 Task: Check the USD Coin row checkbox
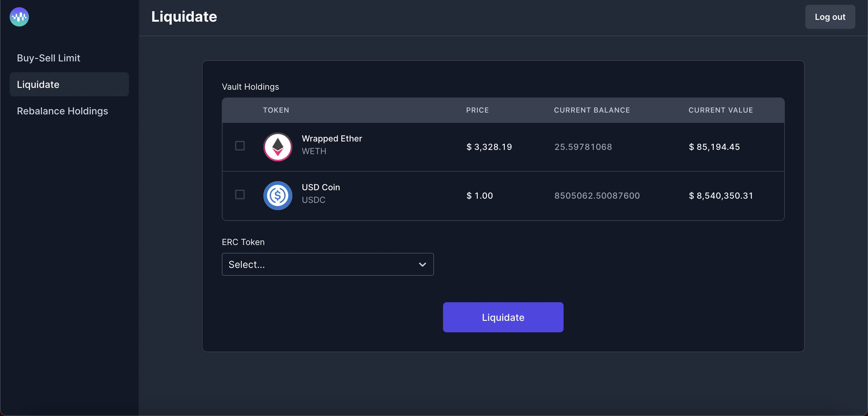point(240,194)
